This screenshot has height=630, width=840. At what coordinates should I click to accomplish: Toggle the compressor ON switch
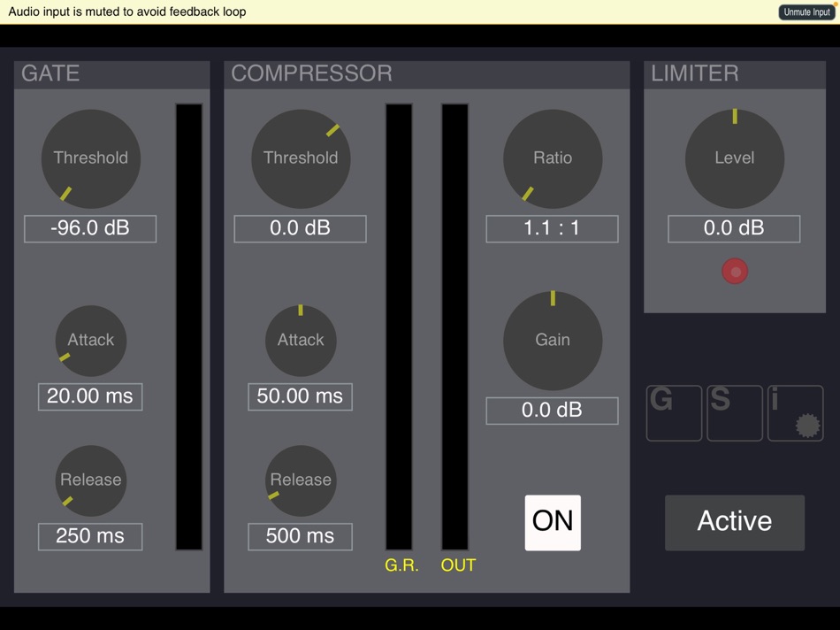[x=552, y=522]
